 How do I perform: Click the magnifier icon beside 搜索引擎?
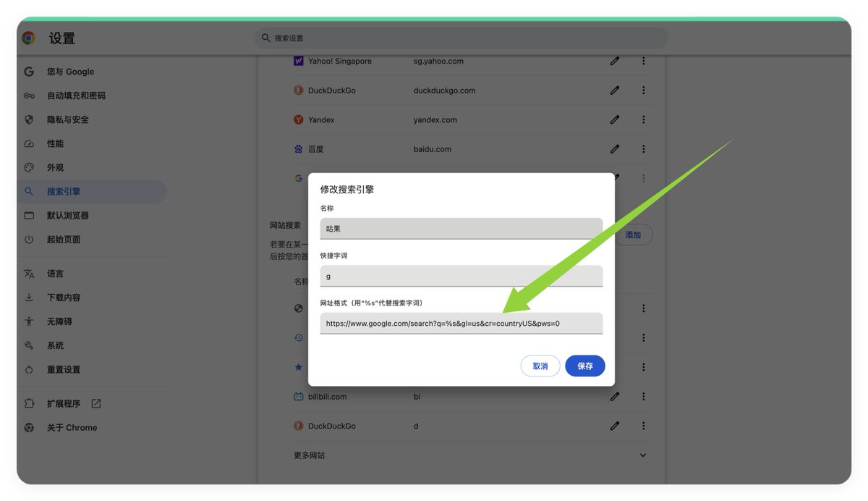point(29,191)
